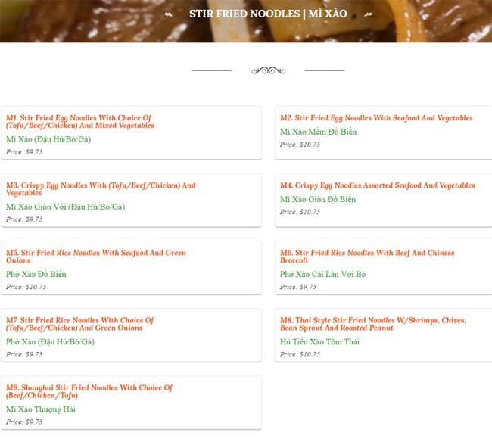The width and height of the screenshot is (492, 448).
Task: Choose M7 Stir Fried Rice Noodles with Green Onions
Action: point(79,324)
